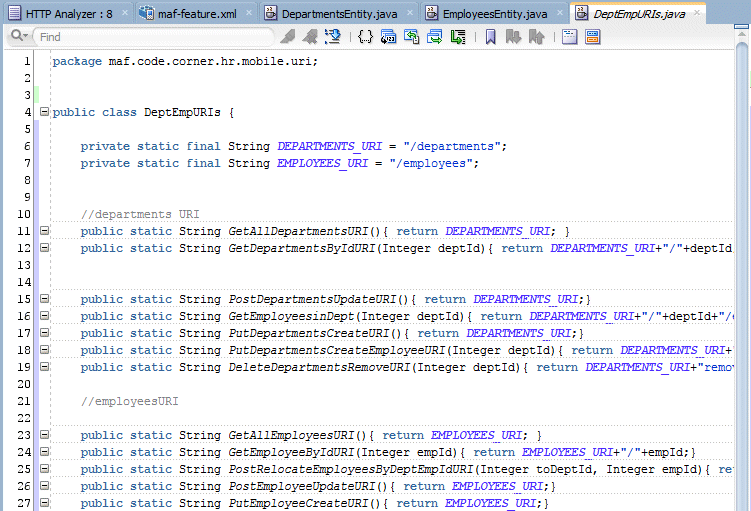Click the GetDepartmentsByIdURI method name
This screenshot has height=511, width=751.
(x=301, y=248)
